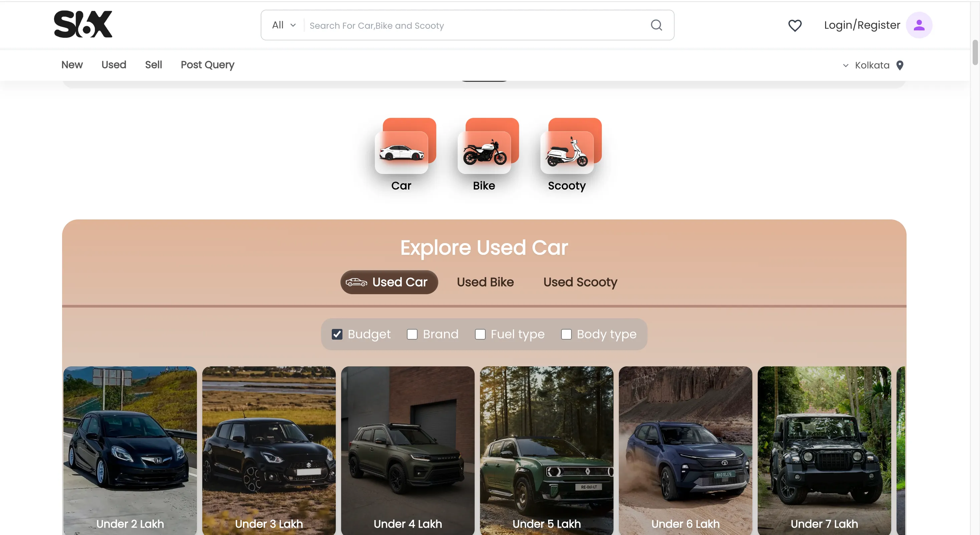This screenshot has height=535, width=980.
Task: Click the Kolkata location pin icon
Action: tap(900, 65)
